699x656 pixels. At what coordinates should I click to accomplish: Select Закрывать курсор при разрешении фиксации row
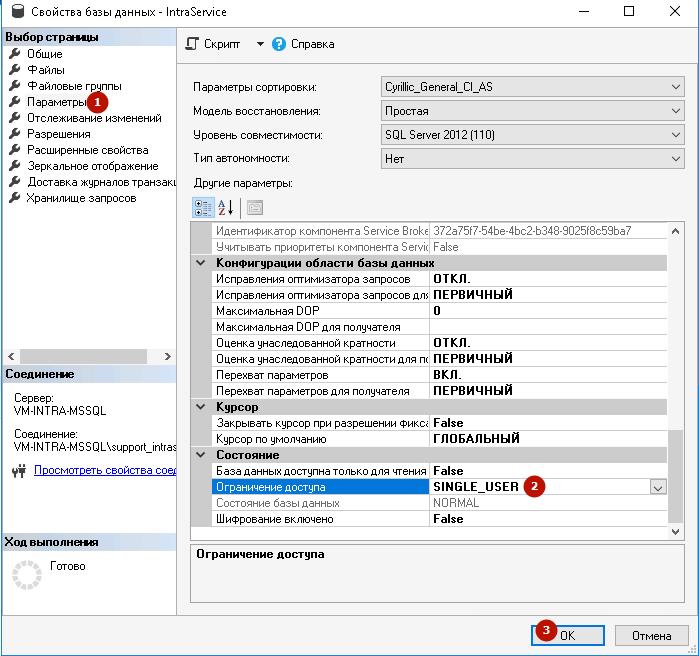(x=439, y=423)
